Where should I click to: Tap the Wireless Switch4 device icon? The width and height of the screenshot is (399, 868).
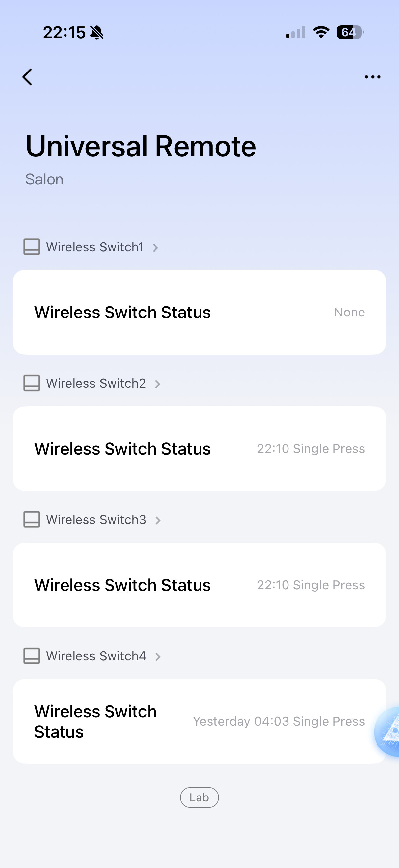32,656
